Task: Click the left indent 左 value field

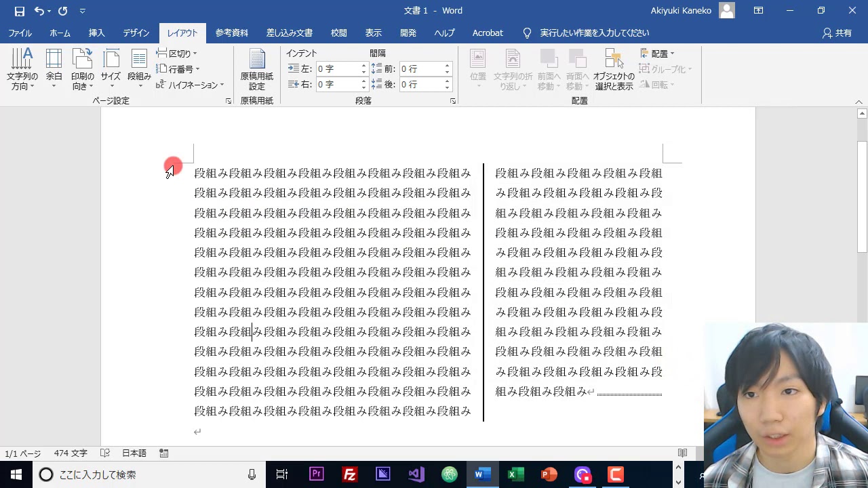Action: 337,68
